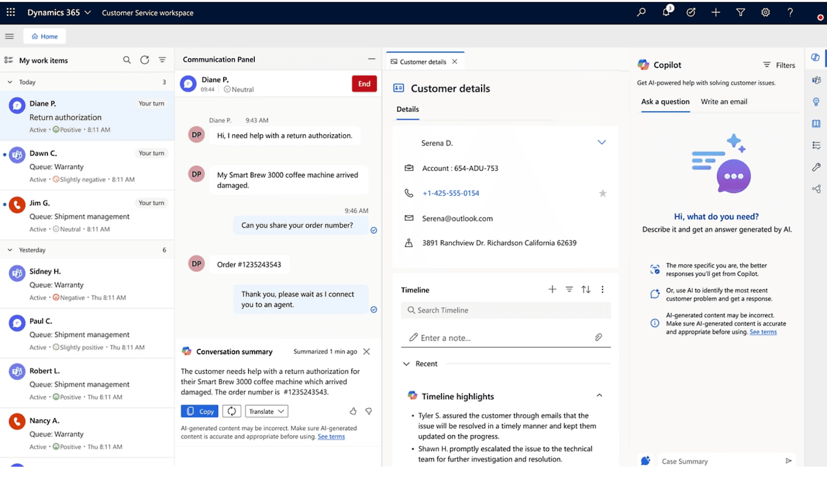Close the Conversation summary card
This screenshot has height=504, width=827.
point(366,351)
